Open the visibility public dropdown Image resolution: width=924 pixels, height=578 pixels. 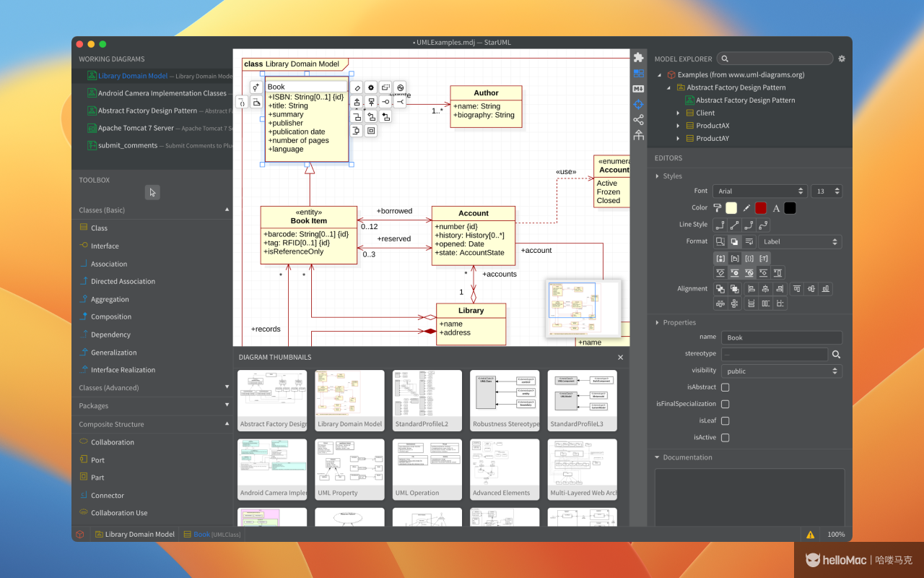[782, 371]
